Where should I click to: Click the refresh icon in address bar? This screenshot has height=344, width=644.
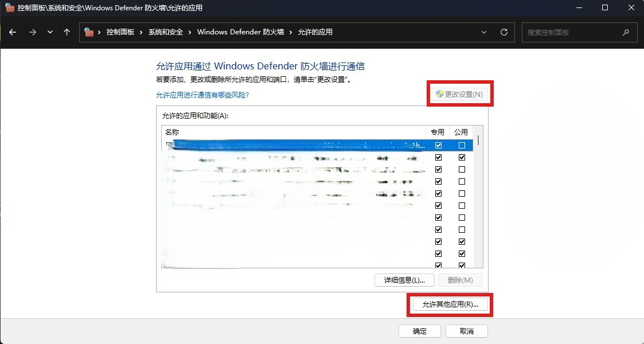pos(504,32)
